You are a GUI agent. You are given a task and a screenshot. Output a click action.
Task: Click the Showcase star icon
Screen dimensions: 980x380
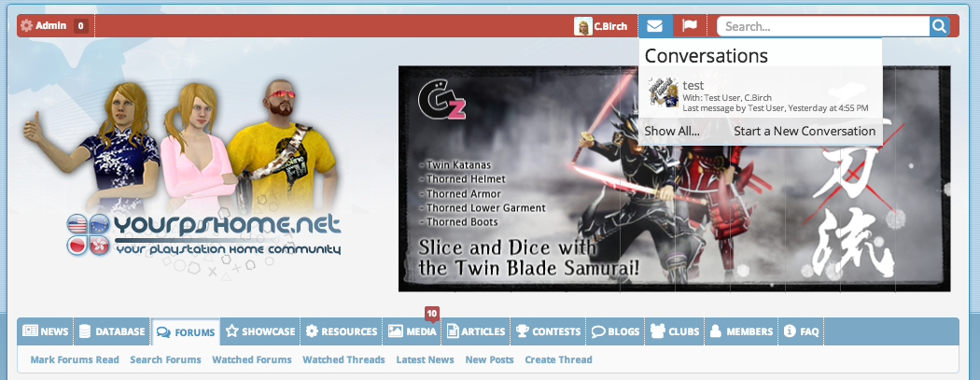point(231,331)
